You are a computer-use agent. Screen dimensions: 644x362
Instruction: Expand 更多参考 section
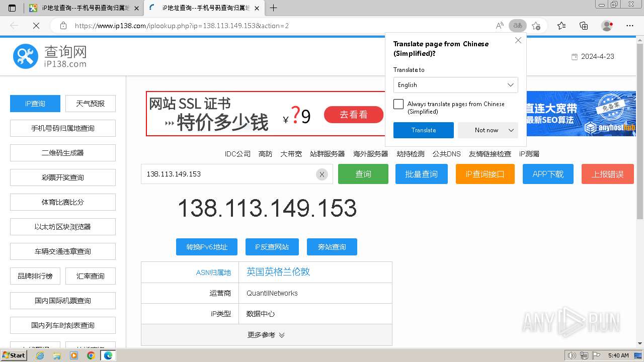[x=266, y=335]
